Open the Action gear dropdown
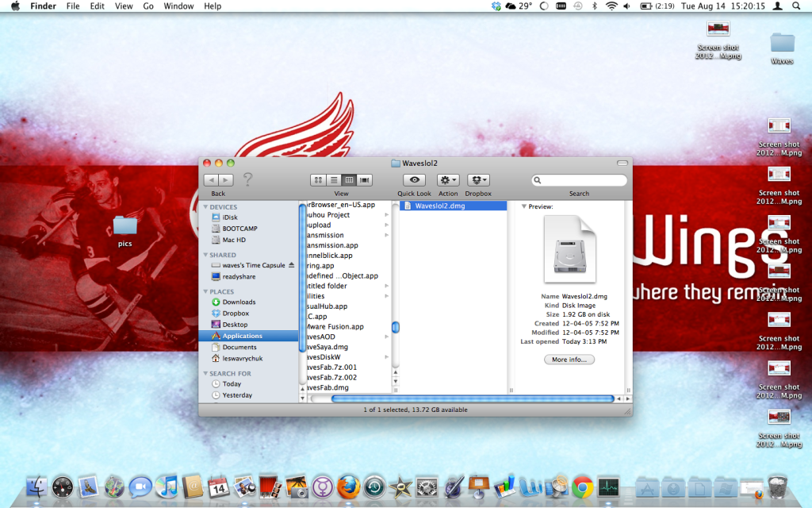Image resolution: width=812 pixels, height=508 pixels. pos(448,180)
